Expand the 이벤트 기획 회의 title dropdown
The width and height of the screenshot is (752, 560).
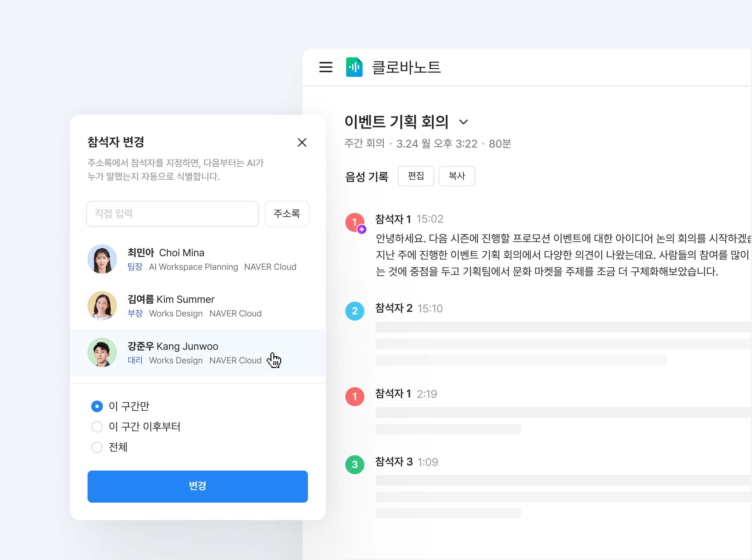coord(464,122)
